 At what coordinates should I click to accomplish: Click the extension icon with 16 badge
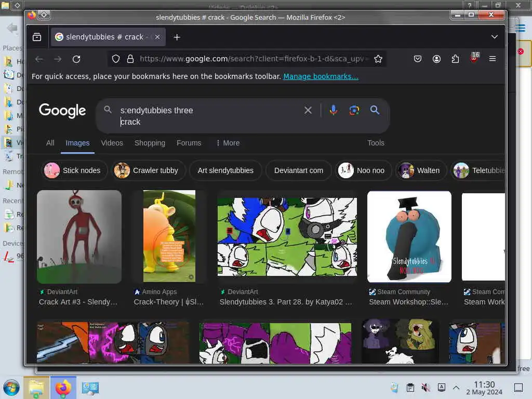tap(474, 58)
